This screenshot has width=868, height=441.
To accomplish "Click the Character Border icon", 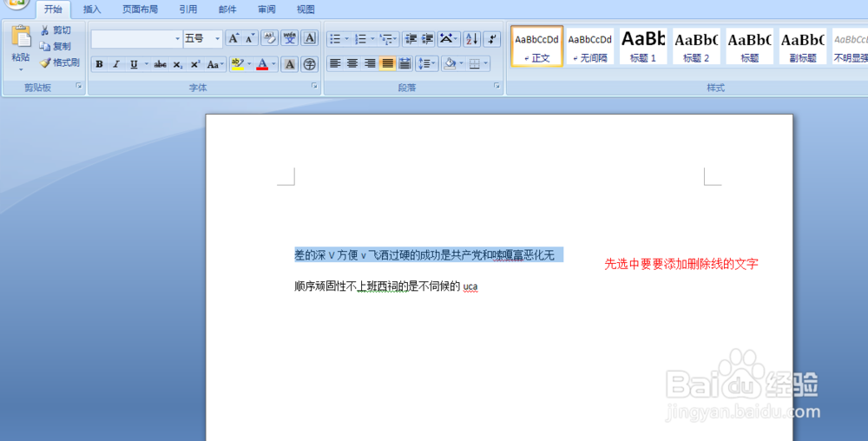I will 310,38.
